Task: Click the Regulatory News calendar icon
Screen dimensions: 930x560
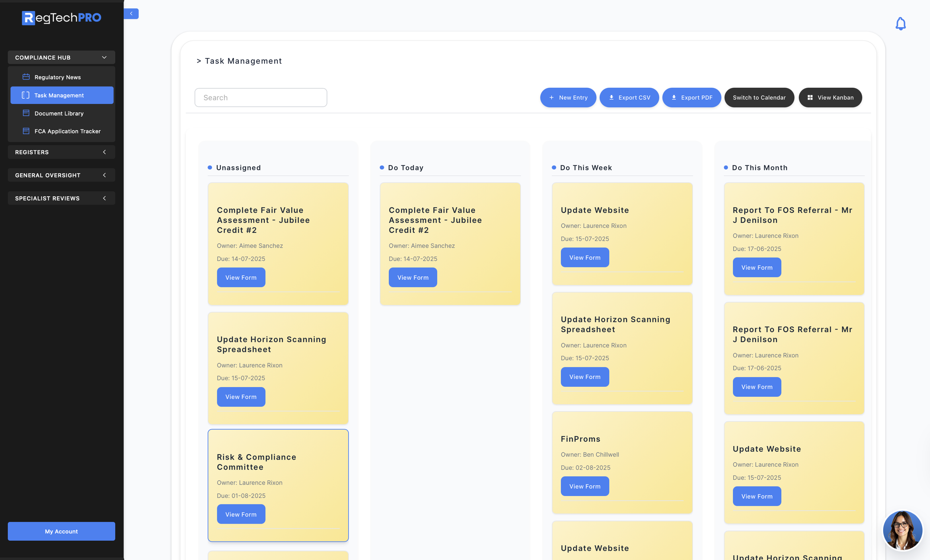Action: 26,77
